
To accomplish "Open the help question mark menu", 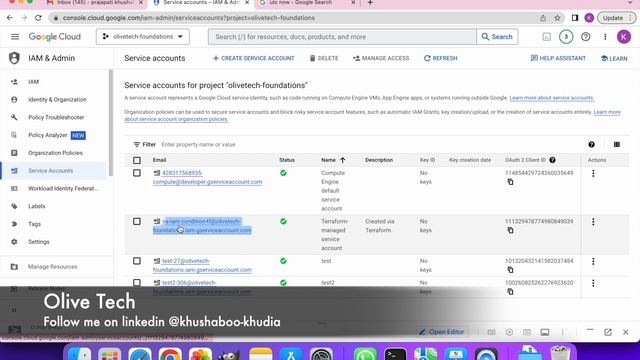I will point(586,37).
